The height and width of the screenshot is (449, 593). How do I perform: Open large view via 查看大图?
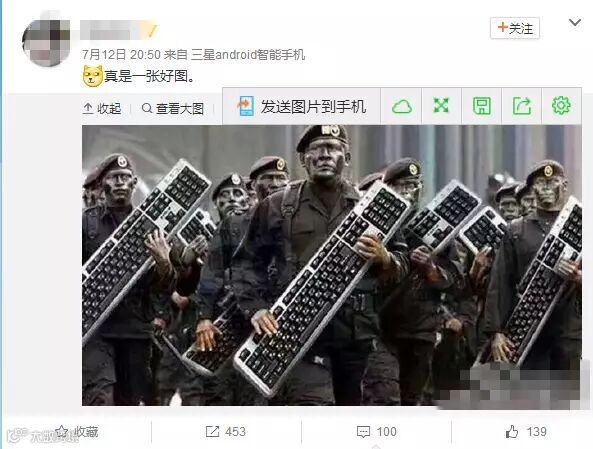[173, 109]
